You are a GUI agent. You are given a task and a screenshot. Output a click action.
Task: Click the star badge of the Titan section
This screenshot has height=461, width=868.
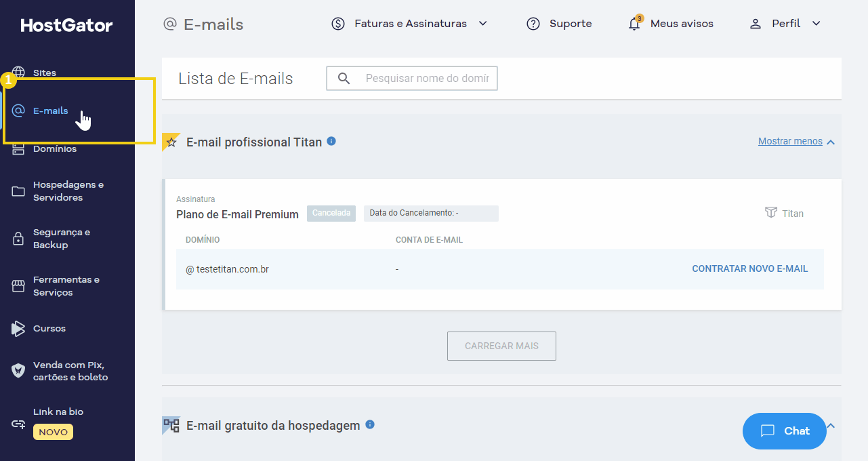click(171, 142)
